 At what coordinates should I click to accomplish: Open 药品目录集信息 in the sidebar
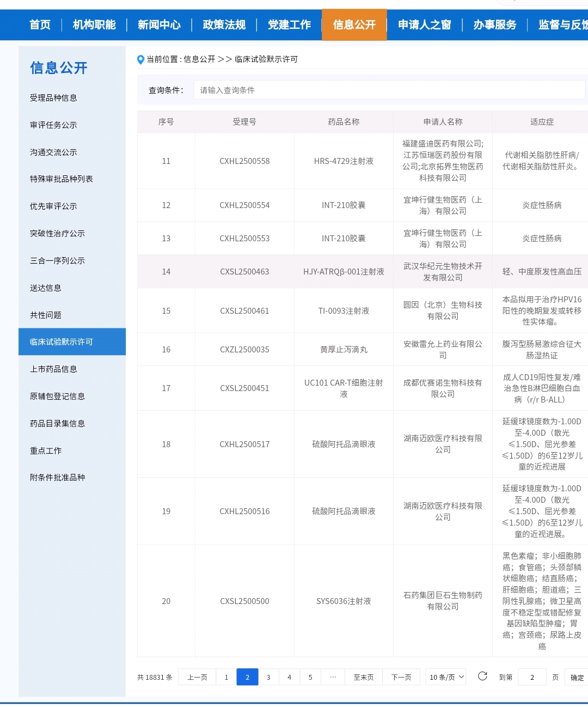click(57, 424)
